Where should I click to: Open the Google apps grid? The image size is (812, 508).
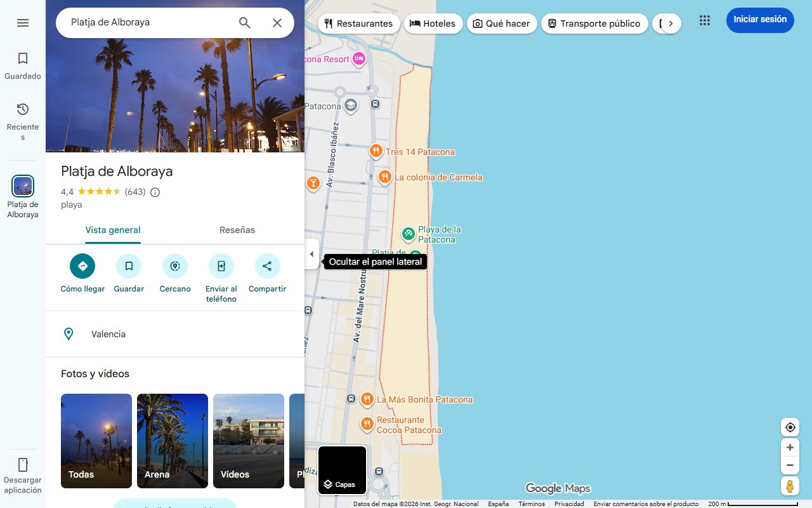(704, 20)
